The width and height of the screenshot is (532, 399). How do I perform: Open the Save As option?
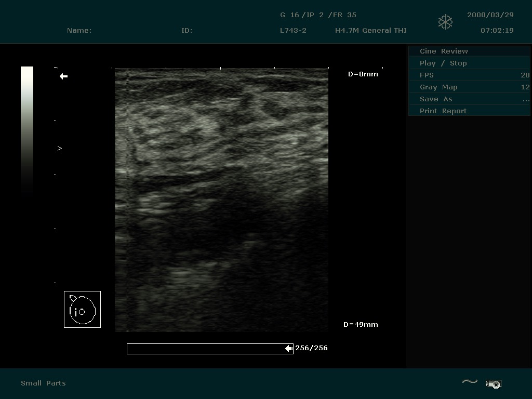pos(436,99)
